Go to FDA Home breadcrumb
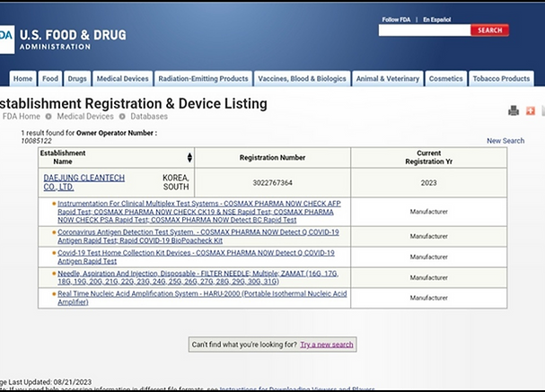 point(22,117)
